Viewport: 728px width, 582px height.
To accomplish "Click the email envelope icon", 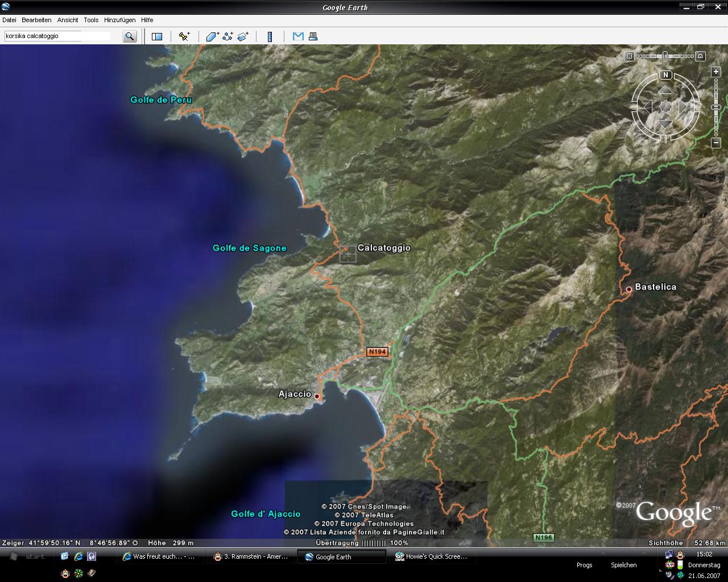I will (298, 36).
